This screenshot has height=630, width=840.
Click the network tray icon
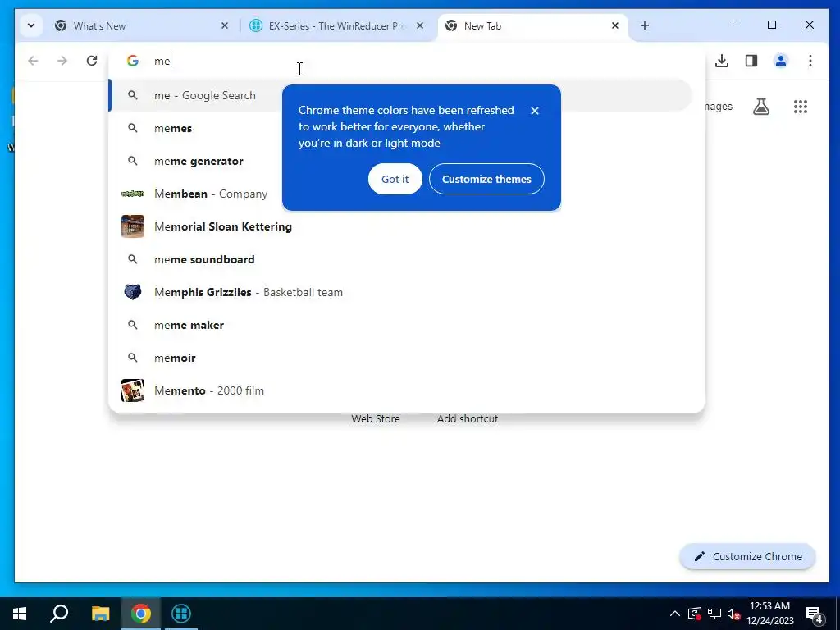[714, 614]
